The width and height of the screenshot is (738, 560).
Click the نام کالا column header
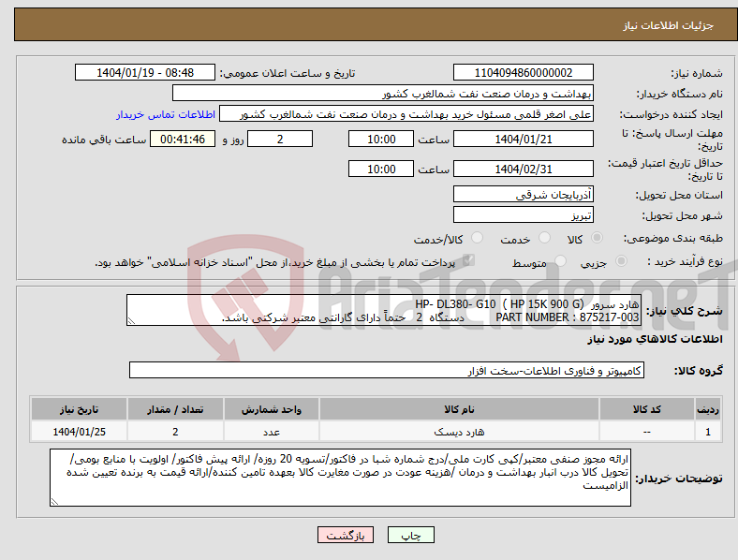(x=459, y=409)
